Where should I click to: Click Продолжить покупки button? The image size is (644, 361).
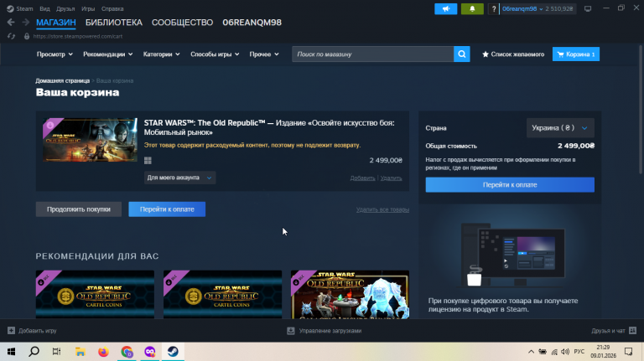(79, 209)
